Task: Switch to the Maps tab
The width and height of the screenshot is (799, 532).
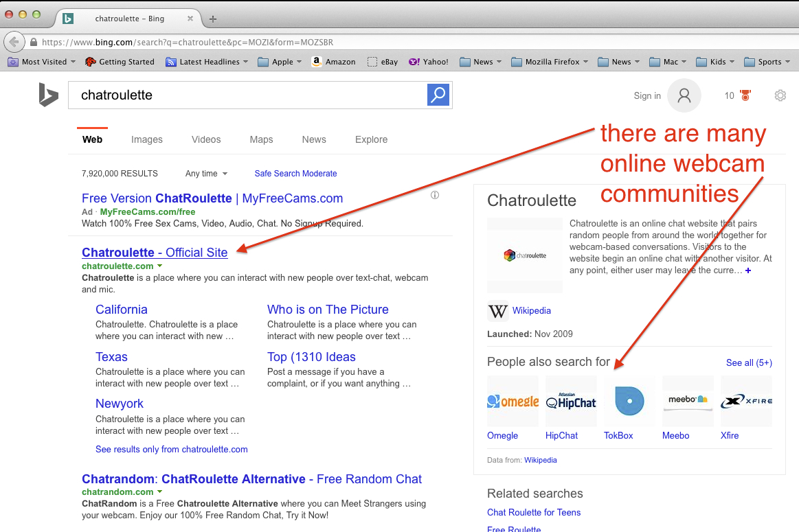Action: coord(261,139)
